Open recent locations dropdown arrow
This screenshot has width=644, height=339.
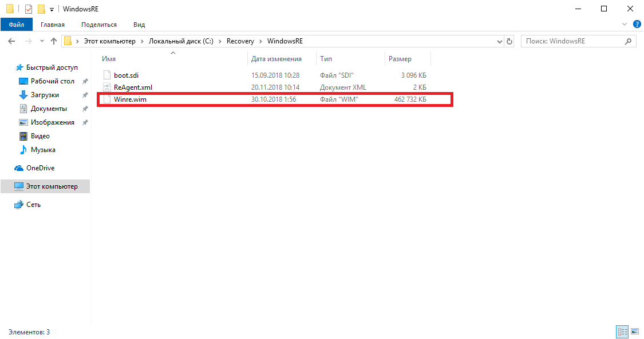(x=42, y=41)
